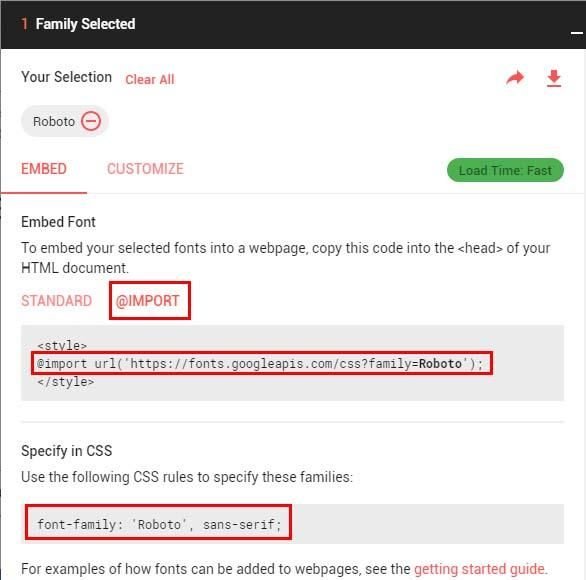The height and width of the screenshot is (580, 586).
Task: Click the font-family CSS rule text
Action: coord(158,524)
